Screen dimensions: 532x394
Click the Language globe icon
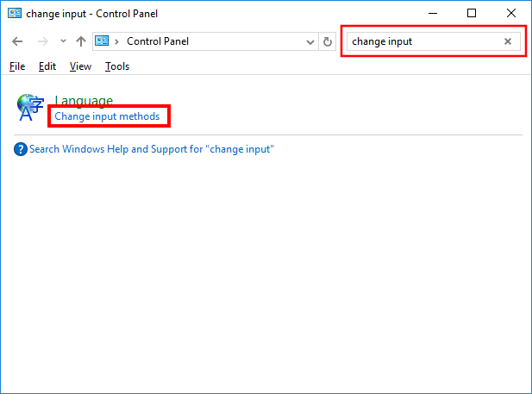[30, 107]
